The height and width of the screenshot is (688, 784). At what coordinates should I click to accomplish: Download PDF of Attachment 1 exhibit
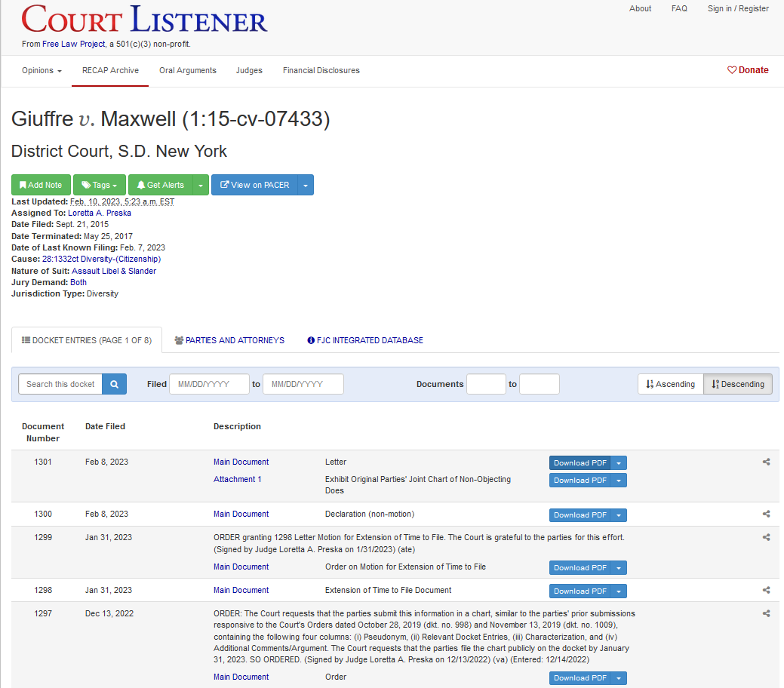[580, 481]
